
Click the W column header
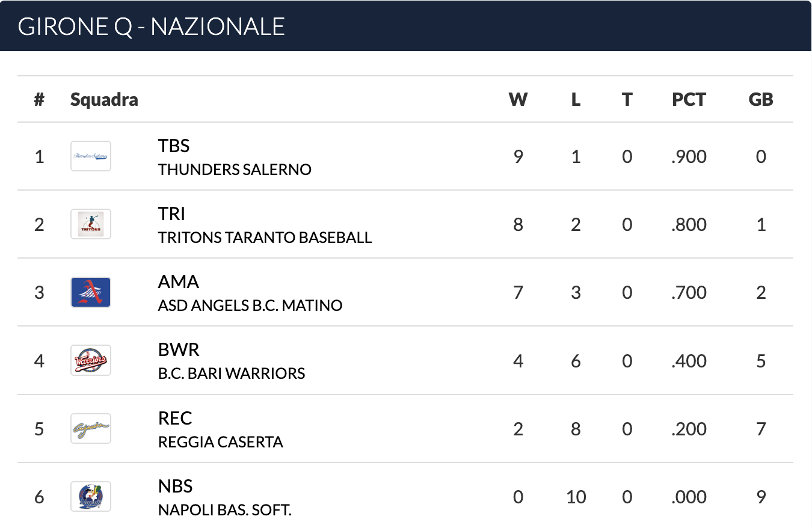click(518, 99)
